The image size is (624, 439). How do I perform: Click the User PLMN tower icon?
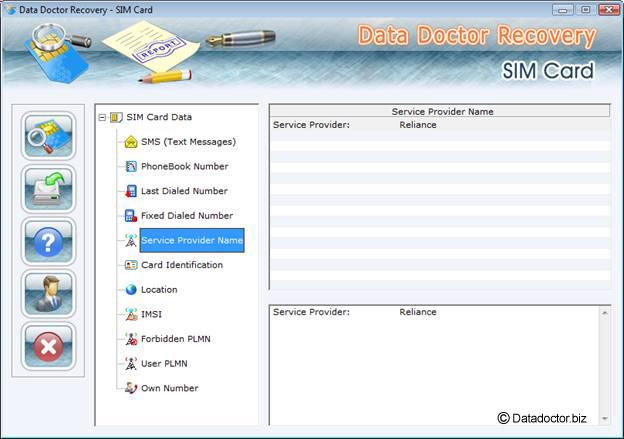(x=131, y=364)
